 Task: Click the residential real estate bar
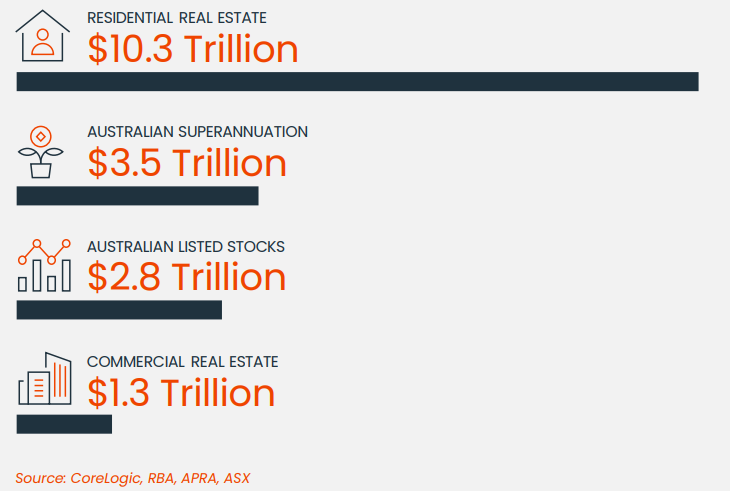pyautogui.click(x=357, y=82)
